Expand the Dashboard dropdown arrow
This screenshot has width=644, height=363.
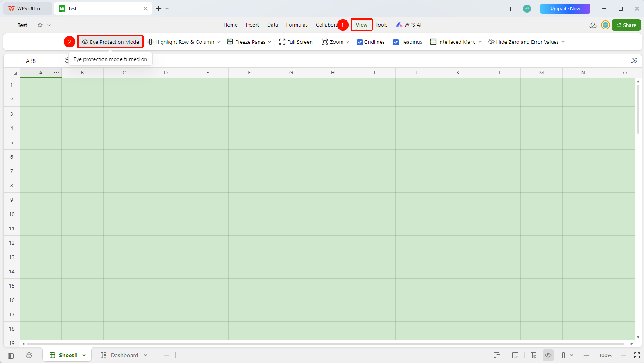tap(146, 355)
